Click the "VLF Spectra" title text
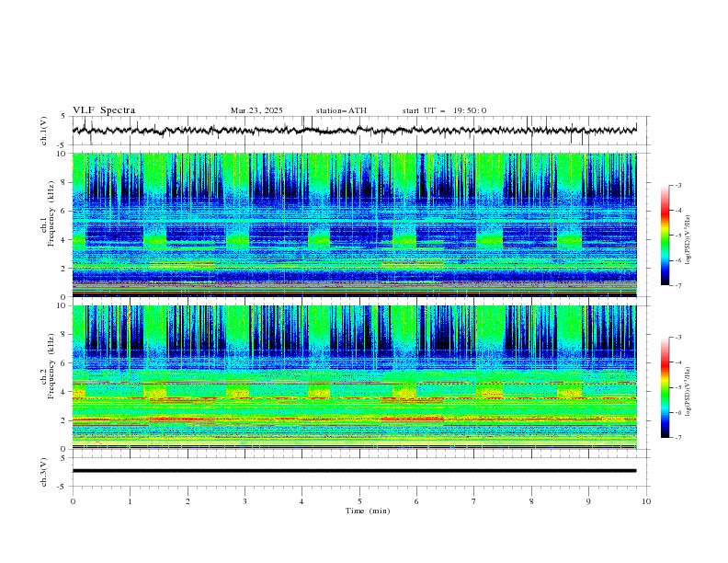 [104, 110]
